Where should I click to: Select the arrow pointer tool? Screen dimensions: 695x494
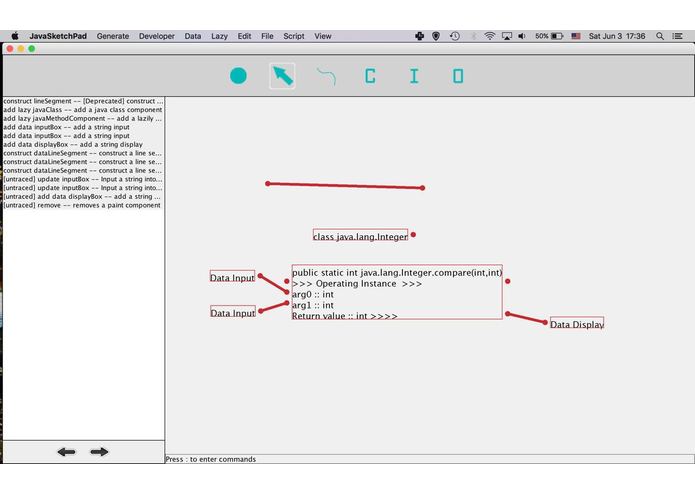[282, 76]
